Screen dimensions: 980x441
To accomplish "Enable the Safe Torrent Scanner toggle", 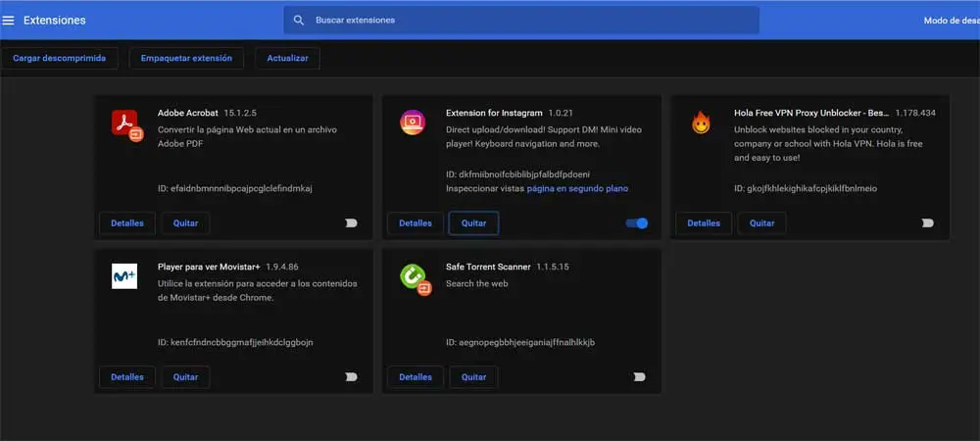I will pyautogui.click(x=639, y=376).
